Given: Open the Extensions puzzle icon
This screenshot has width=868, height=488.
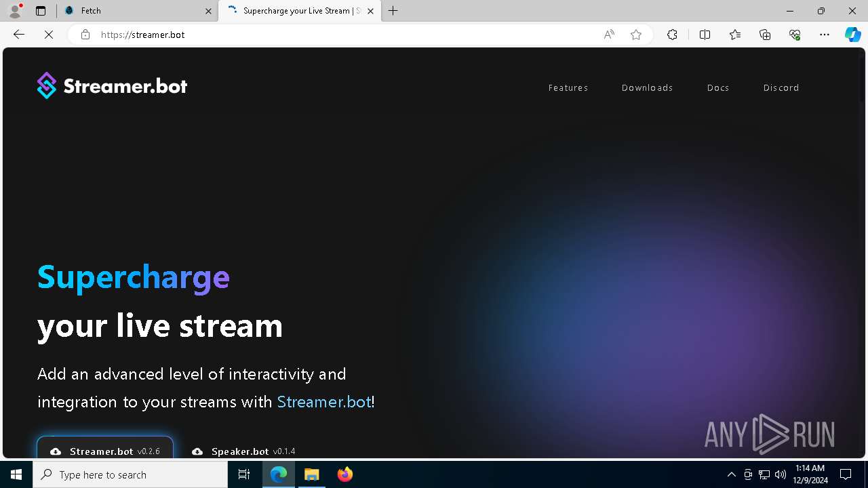Looking at the screenshot, I should (672, 35).
